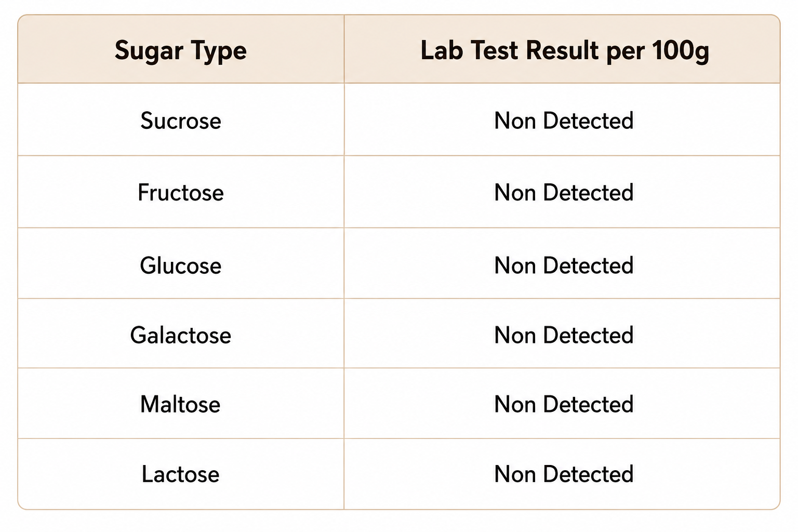This screenshot has height=532, width=798.
Task: Click the word Sugar in the header
Action: 149,52
